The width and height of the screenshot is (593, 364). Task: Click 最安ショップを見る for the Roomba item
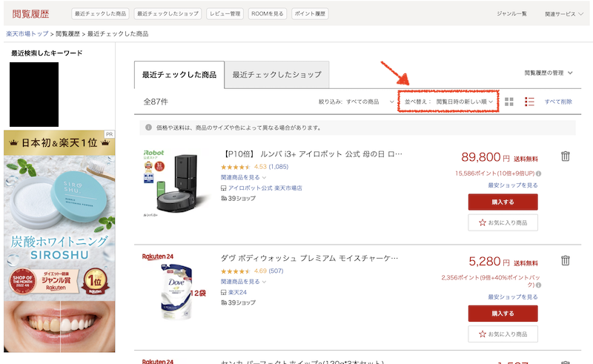click(512, 185)
